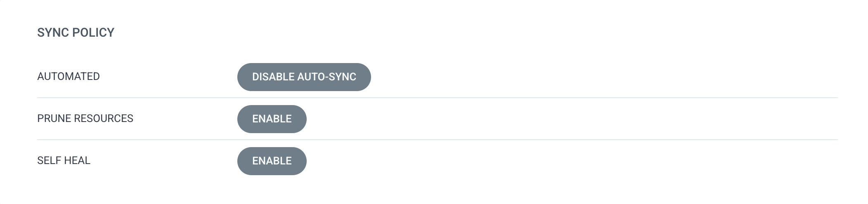
Task: Select the Prune Resources row text
Action: (x=85, y=119)
